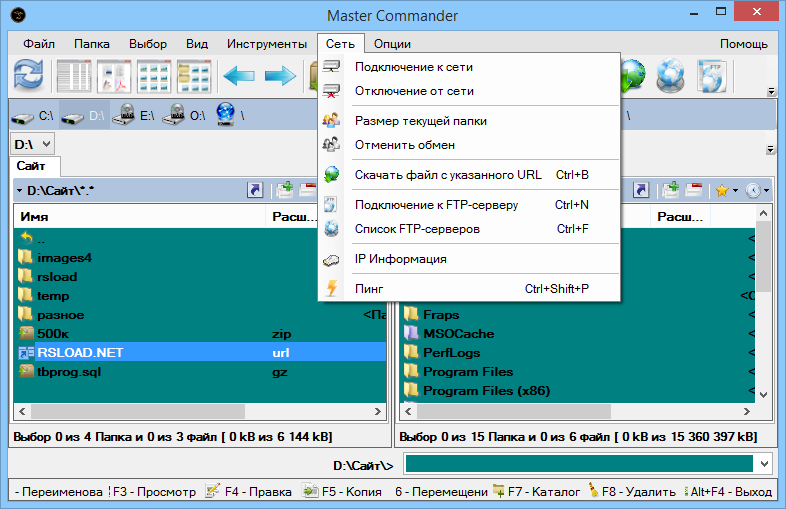Click F8 - Удалить button
The width and height of the screenshot is (786, 509).
click(x=632, y=492)
